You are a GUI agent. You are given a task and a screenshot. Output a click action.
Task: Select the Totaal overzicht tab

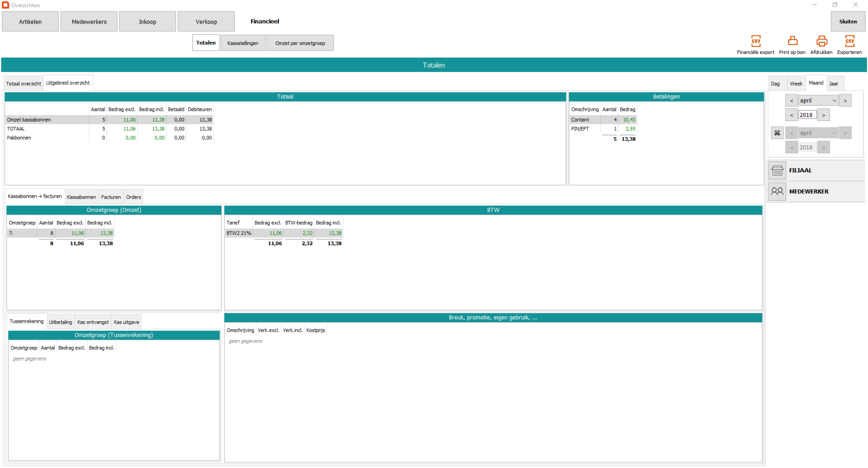(24, 84)
